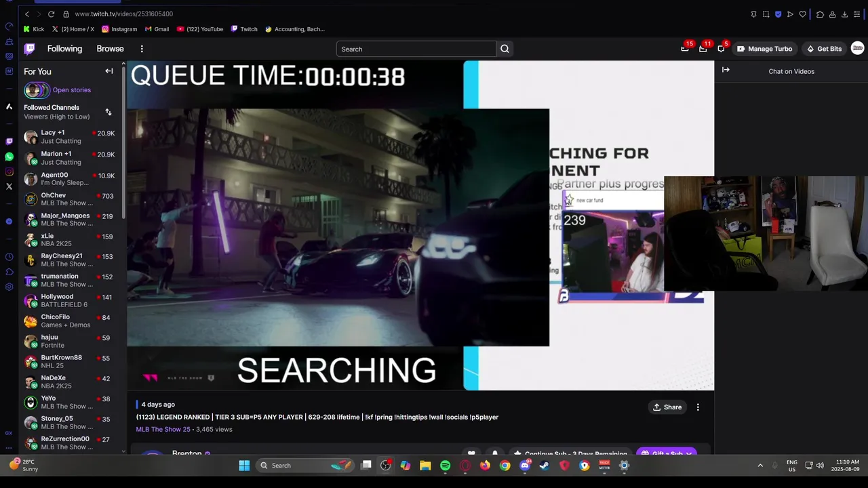Click Open stories link
Viewport: 868px width, 488px height.
(71, 90)
